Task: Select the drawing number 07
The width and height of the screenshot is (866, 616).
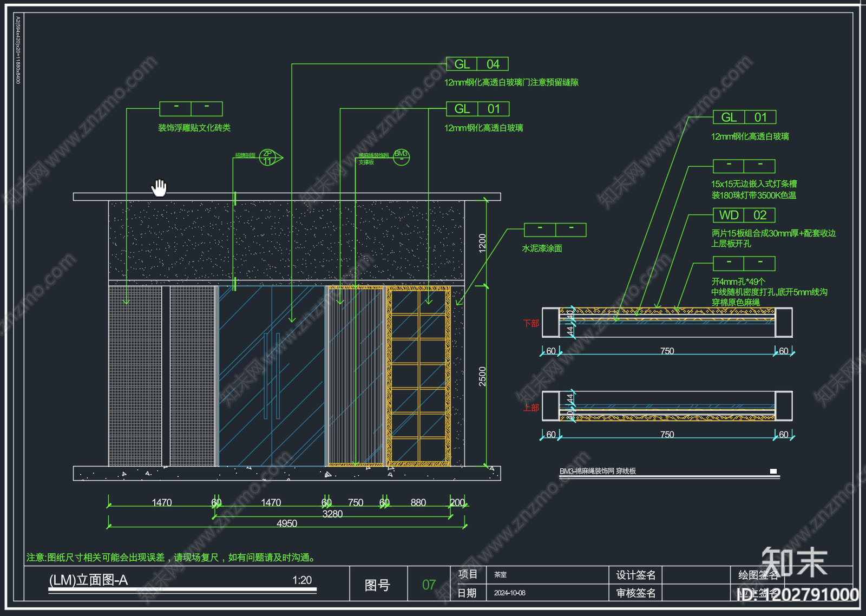Action: pos(429,585)
